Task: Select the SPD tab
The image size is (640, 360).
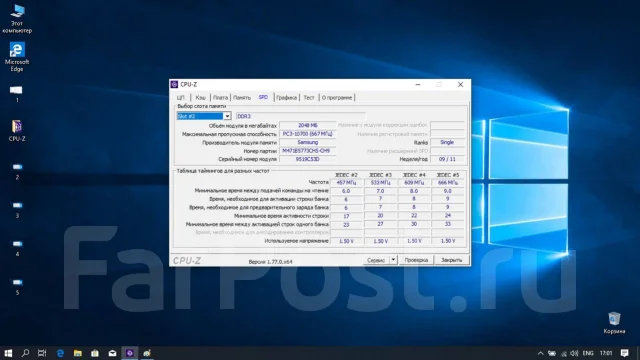Action: [263, 97]
